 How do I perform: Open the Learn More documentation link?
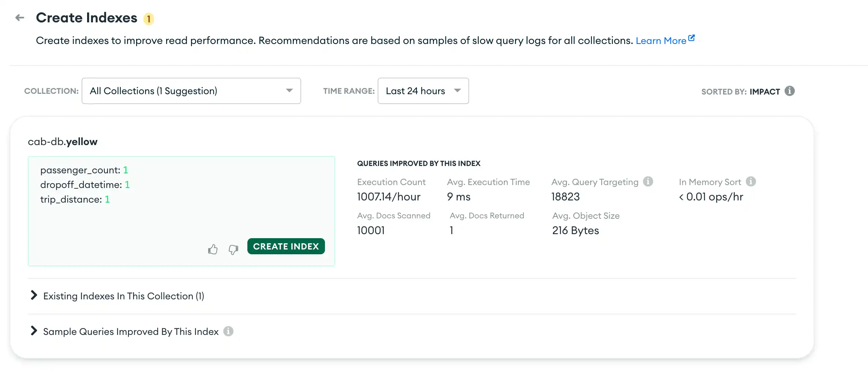coord(661,40)
